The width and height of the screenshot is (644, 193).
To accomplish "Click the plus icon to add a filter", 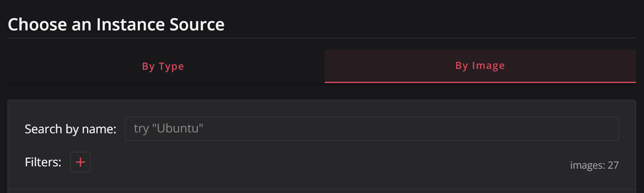I will [x=80, y=162].
